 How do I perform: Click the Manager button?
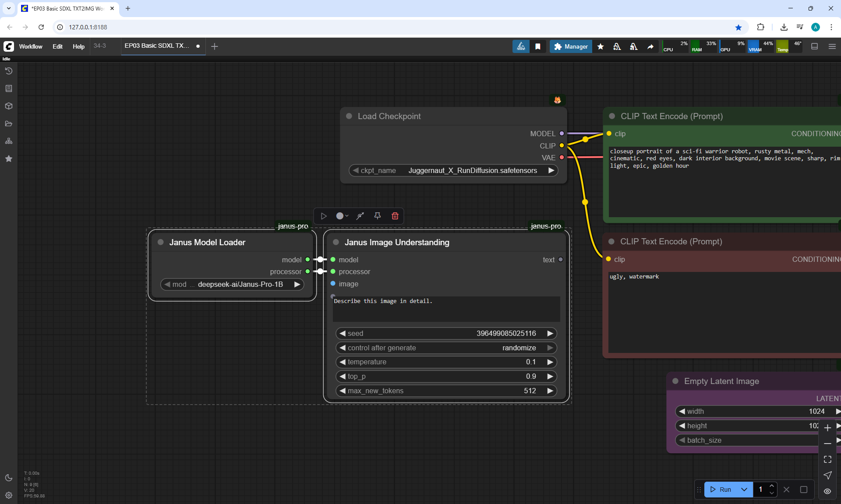click(571, 46)
